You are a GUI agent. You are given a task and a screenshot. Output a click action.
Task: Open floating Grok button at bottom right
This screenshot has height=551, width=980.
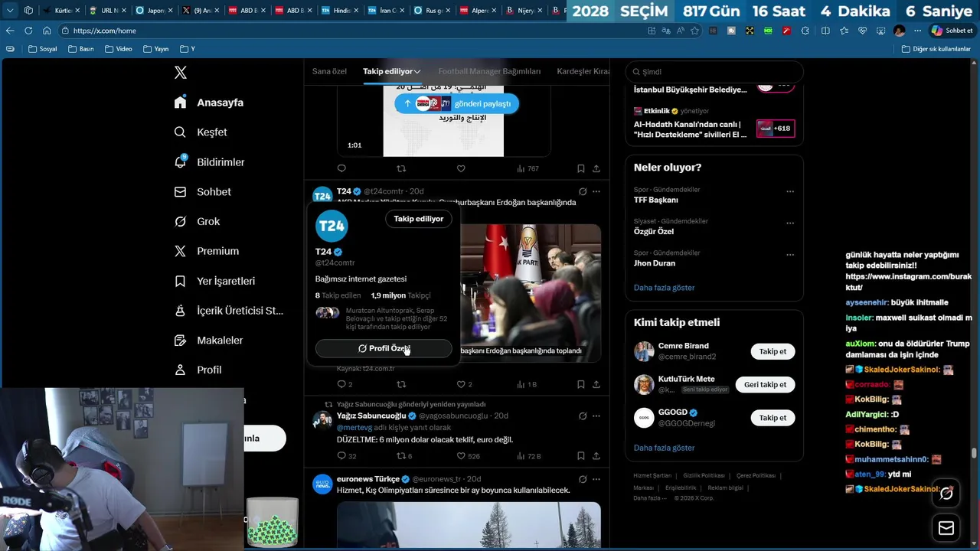pos(946,494)
